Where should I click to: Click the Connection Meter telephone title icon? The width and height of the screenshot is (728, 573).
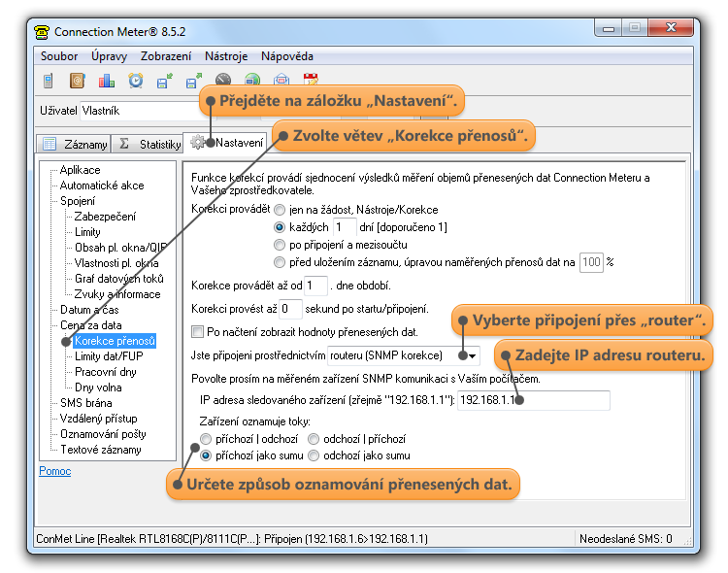(42, 32)
